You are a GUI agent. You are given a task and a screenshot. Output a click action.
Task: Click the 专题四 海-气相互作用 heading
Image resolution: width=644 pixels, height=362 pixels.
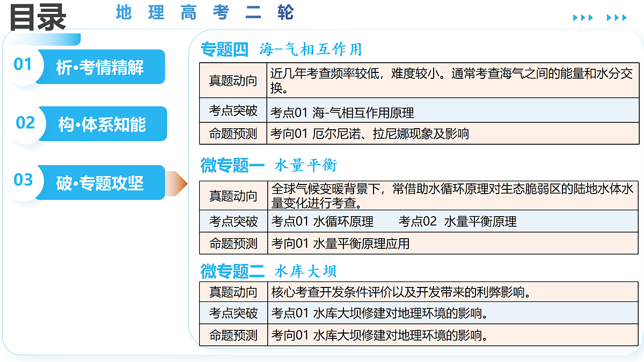282,50
